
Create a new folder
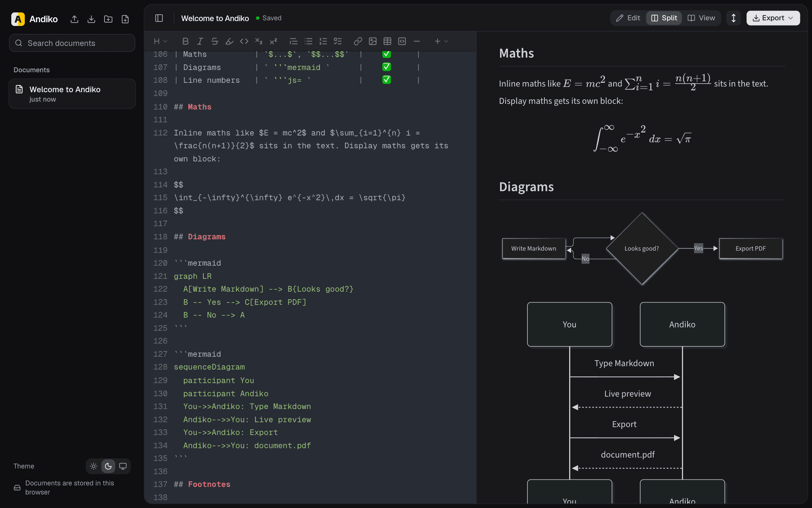[108, 19]
